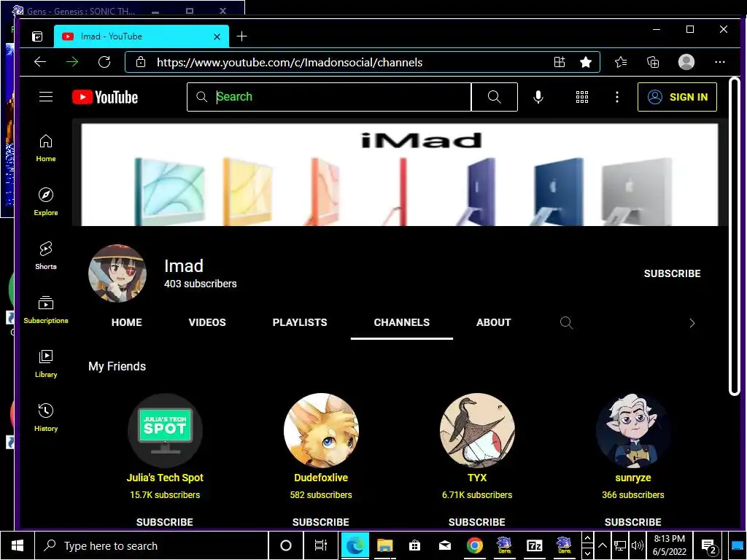Click the taskbar search box
This screenshot has height=560, width=747.
coord(151,545)
